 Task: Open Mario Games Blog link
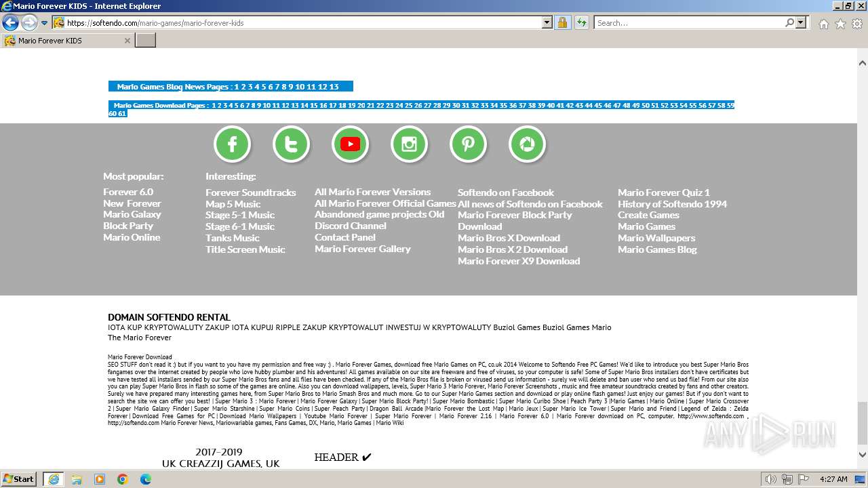(x=657, y=249)
